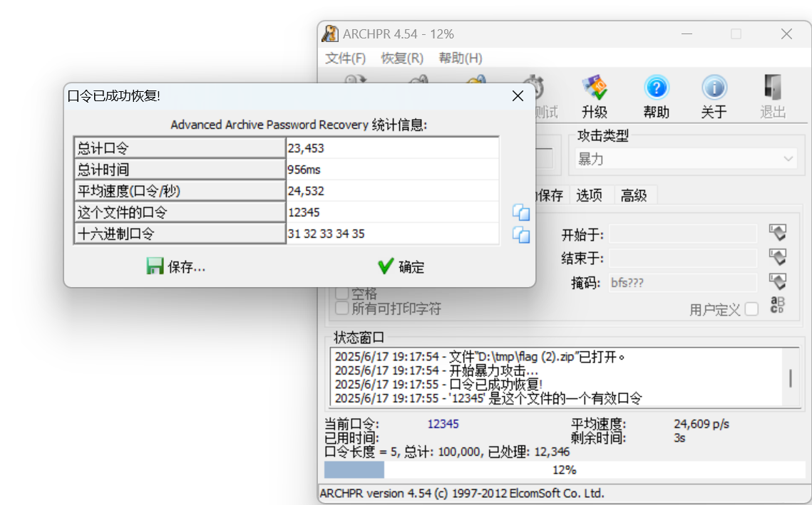Click the log line 开始暴力攻击...
This screenshot has height=505, width=812.
tap(436, 370)
